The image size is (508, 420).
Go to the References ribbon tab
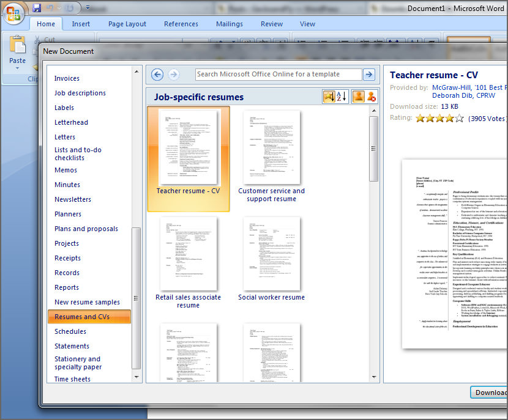[181, 24]
